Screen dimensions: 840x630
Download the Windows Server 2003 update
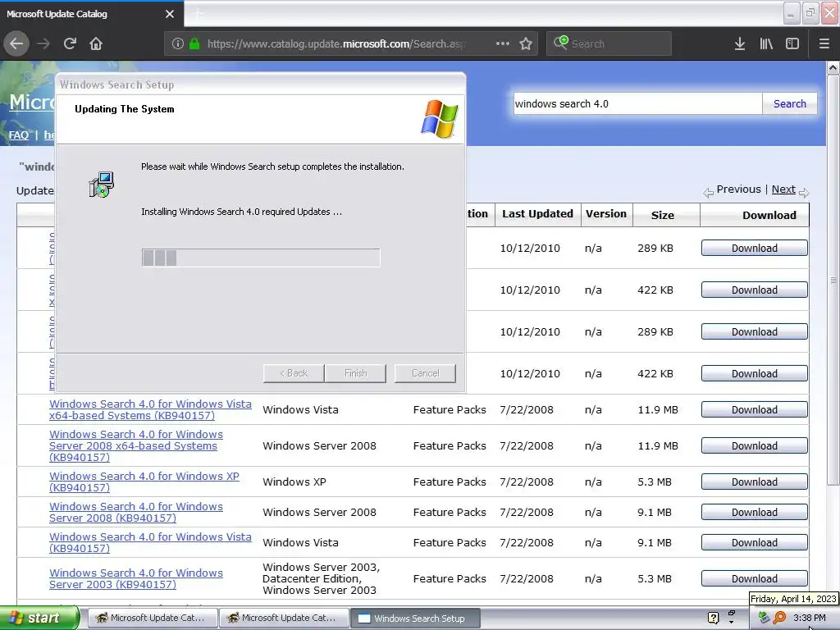click(755, 578)
